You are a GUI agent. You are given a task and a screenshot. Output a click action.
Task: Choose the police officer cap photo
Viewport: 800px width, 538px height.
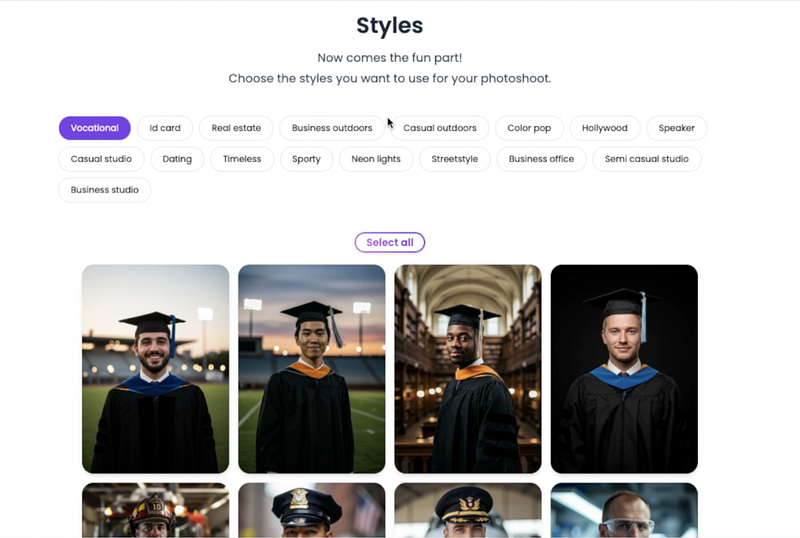(x=312, y=510)
